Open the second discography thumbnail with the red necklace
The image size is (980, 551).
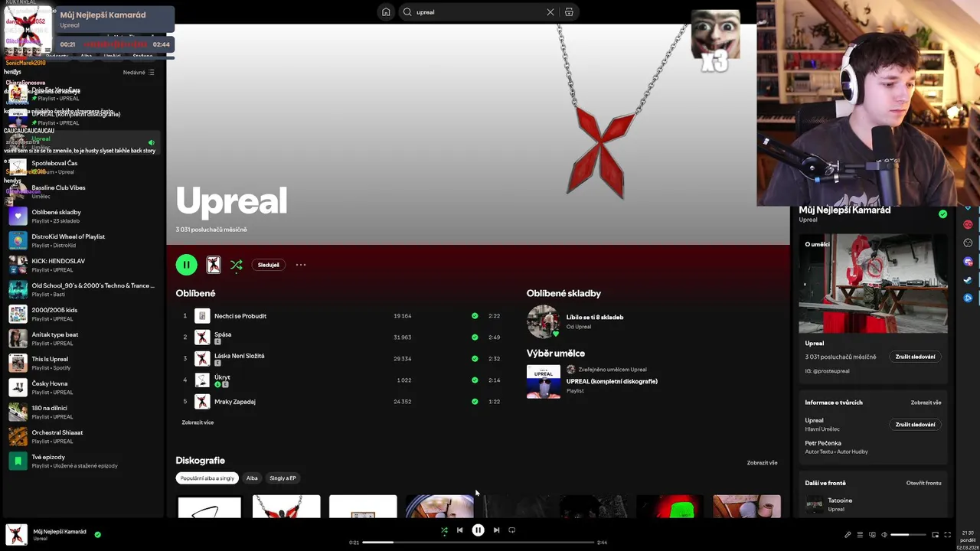(x=286, y=507)
